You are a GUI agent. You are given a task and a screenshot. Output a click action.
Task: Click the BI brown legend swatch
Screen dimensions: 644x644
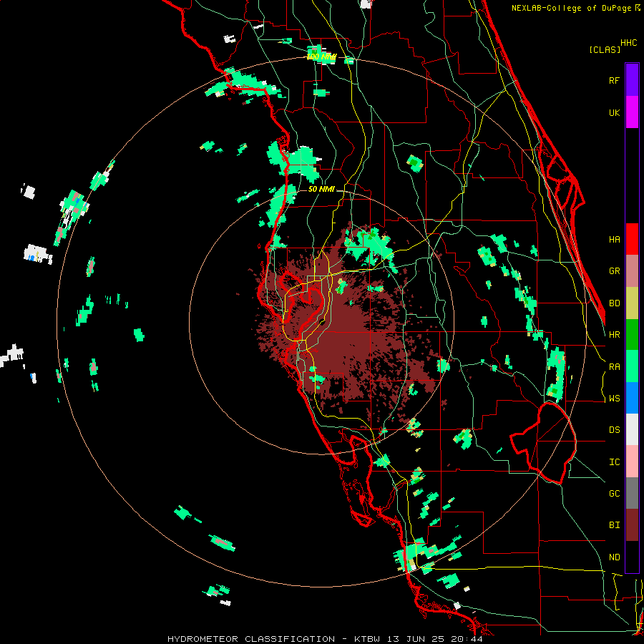pyautogui.click(x=632, y=525)
